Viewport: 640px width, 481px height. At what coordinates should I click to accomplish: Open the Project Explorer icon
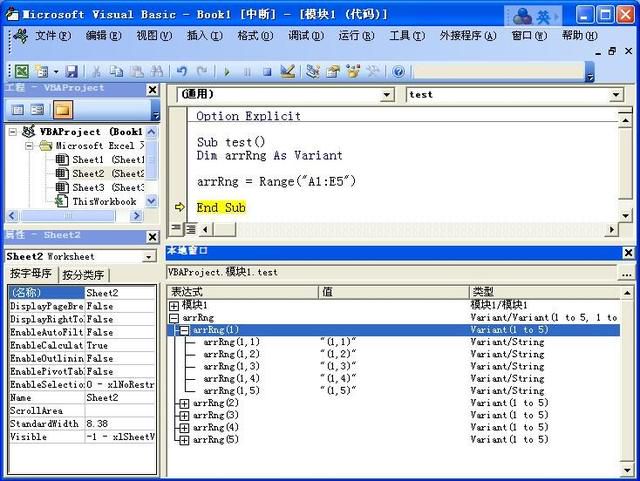click(313, 71)
